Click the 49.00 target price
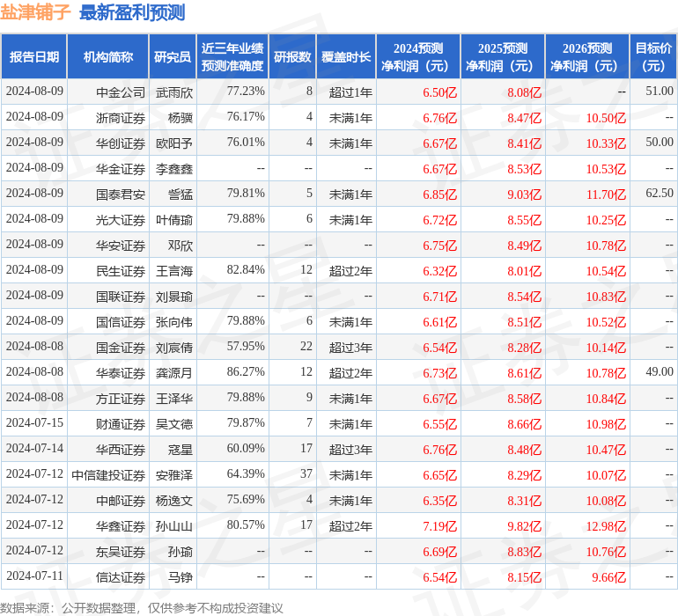678x616 pixels. (x=660, y=371)
